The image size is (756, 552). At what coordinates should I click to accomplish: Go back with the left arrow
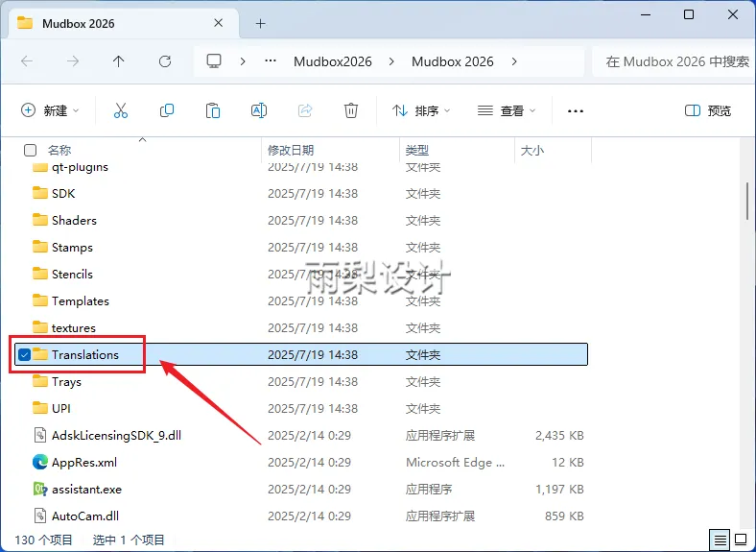(x=27, y=61)
